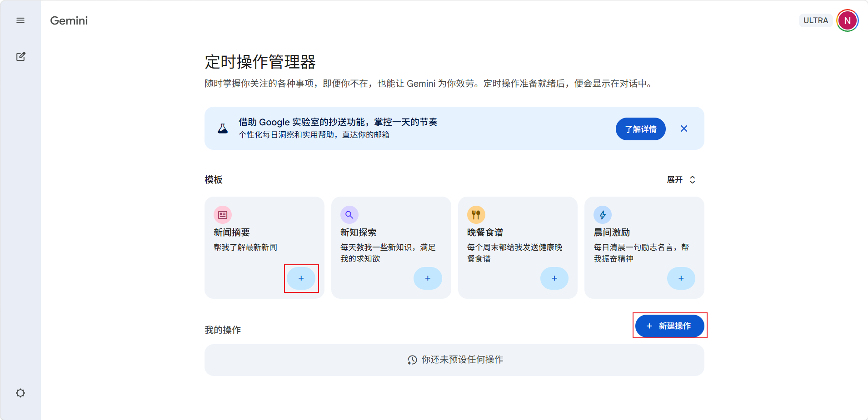This screenshot has height=420, width=868.
Task: Add the 新闻摘要 template
Action: pos(301,278)
